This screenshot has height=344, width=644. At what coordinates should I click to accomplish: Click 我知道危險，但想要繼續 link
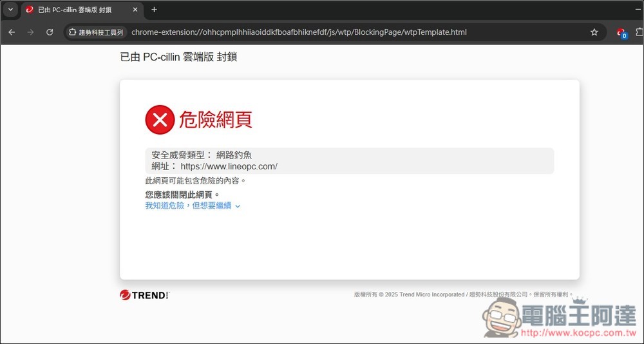coord(188,205)
